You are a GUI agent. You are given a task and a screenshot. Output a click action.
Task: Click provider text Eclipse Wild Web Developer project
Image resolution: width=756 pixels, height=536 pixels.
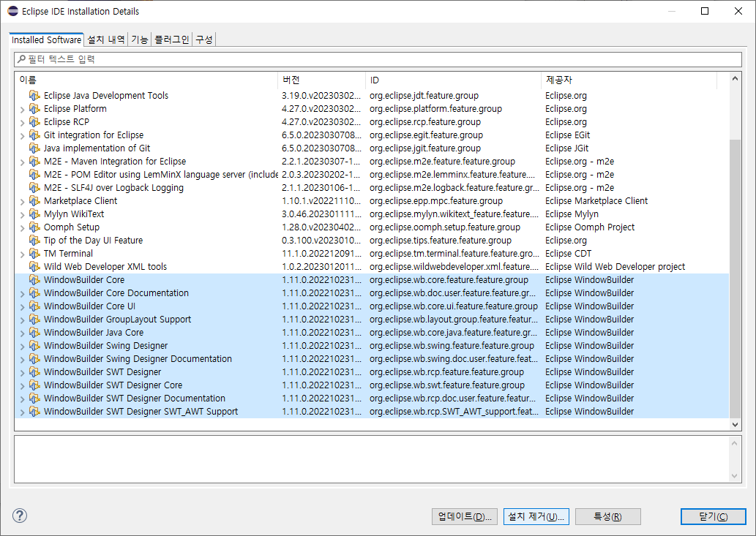pos(615,266)
